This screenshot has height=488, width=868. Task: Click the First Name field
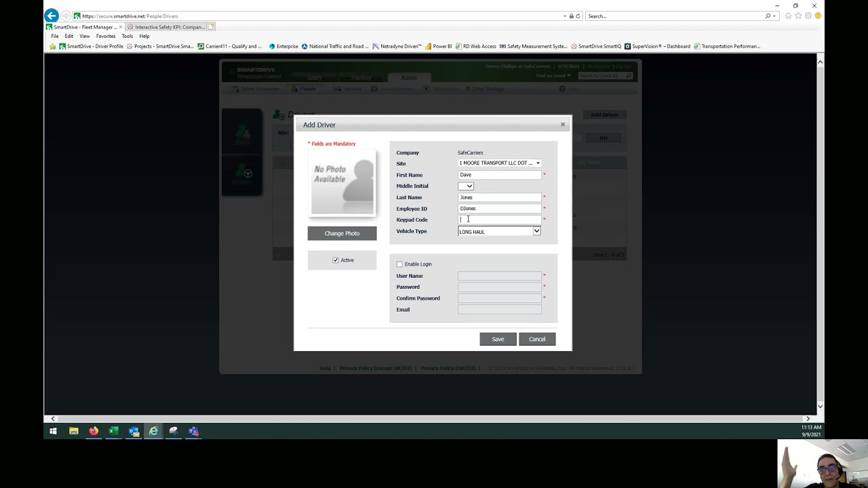[x=500, y=175]
